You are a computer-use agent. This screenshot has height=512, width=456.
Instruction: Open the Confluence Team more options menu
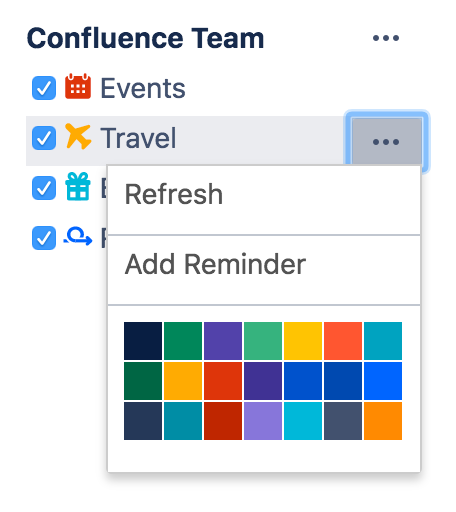pos(386,38)
